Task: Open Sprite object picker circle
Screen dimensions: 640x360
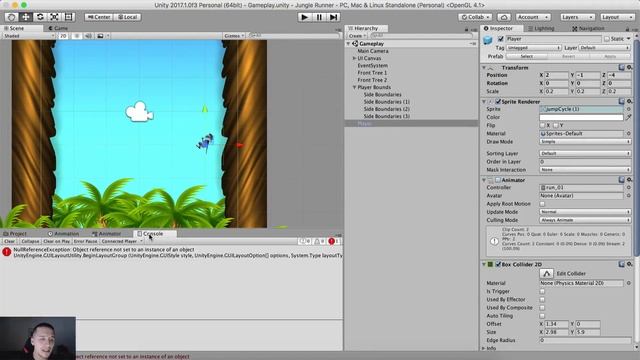Action: pyautogui.click(x=629, y=109)
